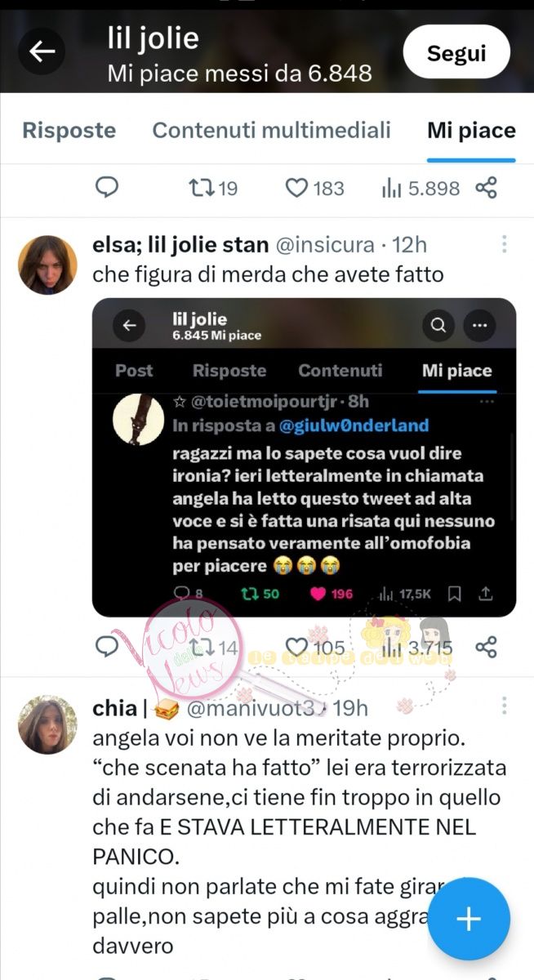Follow lil jolie with Segui button
The image size is (534, 980).
(456, 52)
